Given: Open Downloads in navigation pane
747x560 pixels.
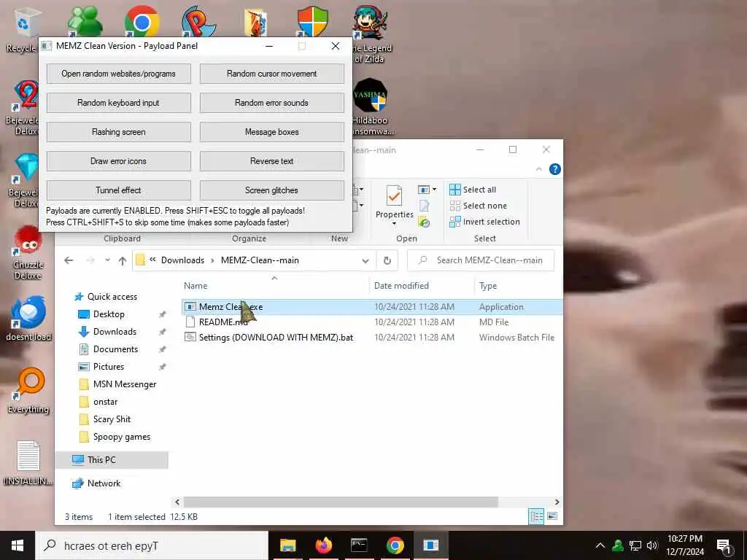Looking at the screenshot, I should 107,332.
